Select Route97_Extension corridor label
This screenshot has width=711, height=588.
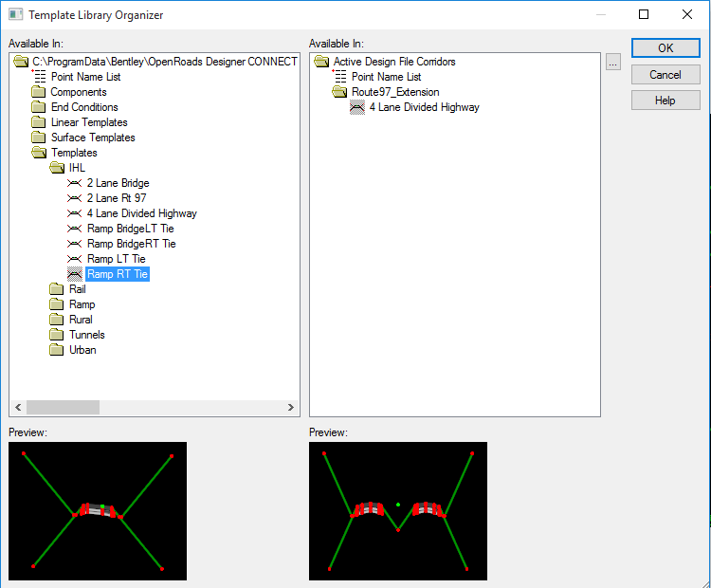coord(395,92)
